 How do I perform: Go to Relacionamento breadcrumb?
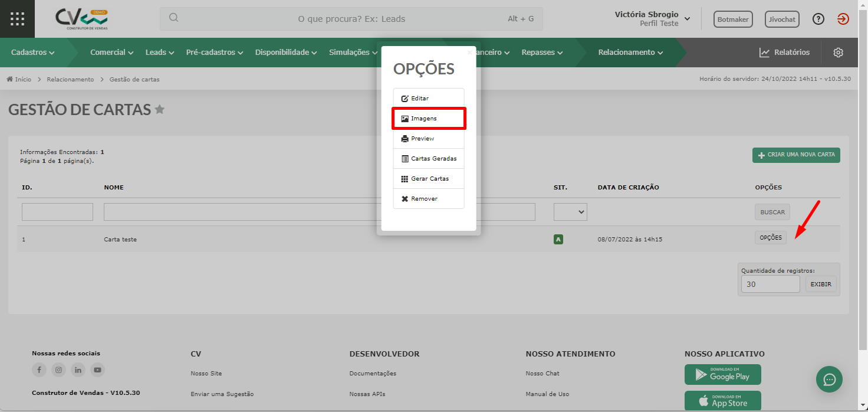tap(70, 79)
